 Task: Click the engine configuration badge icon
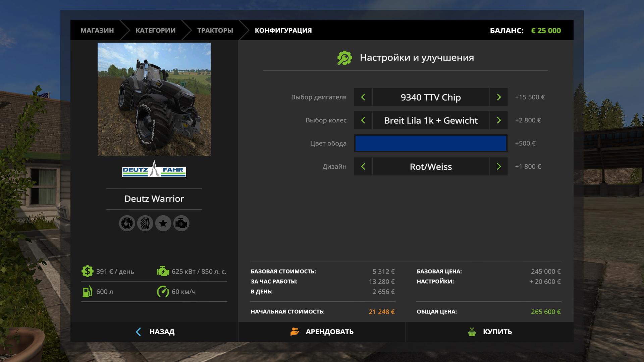click(181, 223)
